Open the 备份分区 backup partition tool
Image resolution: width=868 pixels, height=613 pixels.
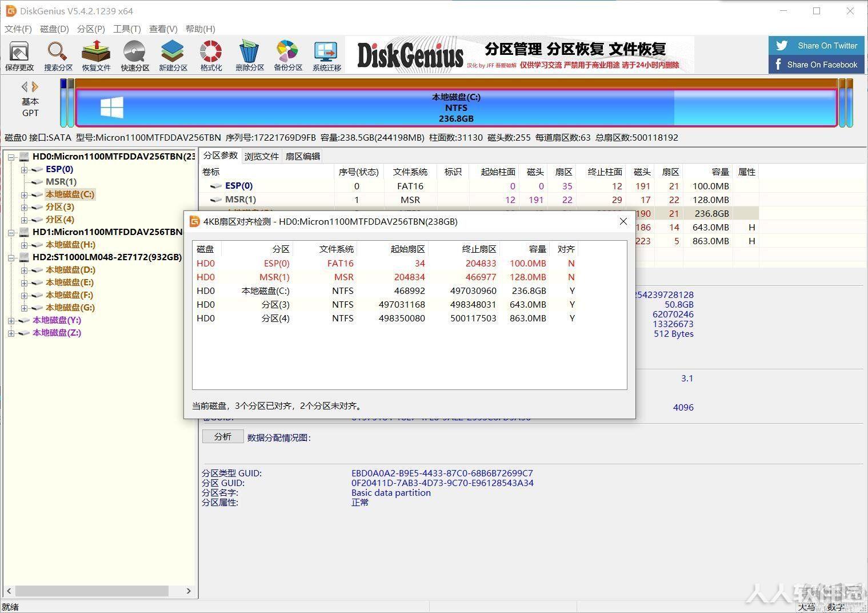(x=288, y=56)
